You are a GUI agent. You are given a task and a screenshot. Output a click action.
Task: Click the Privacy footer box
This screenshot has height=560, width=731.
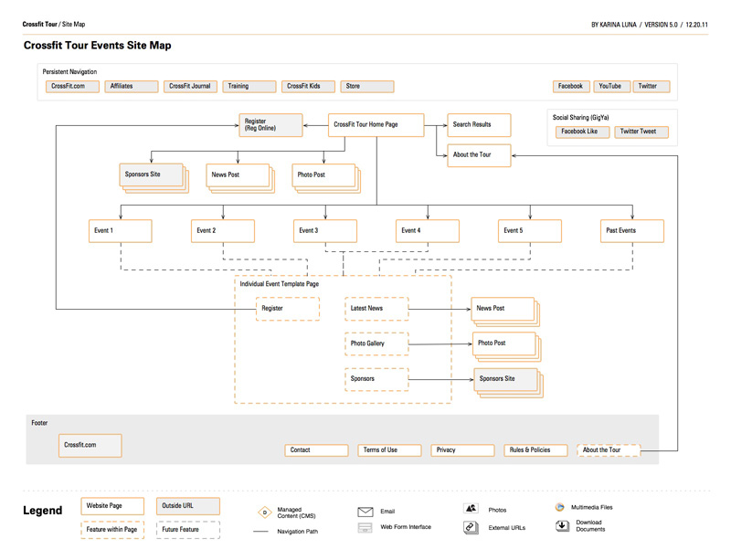tap(463, 450)
